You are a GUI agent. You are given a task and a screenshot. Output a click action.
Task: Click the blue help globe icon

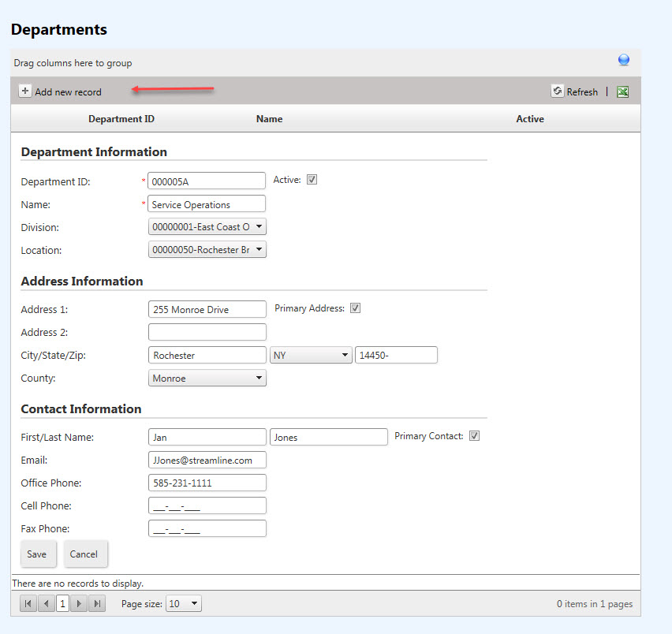[624, 60]
